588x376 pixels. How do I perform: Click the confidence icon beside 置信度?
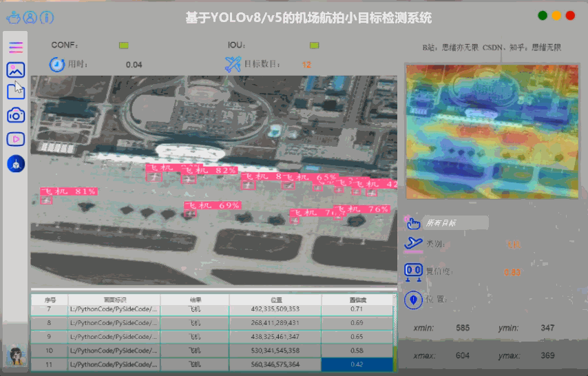pos(414,272)
